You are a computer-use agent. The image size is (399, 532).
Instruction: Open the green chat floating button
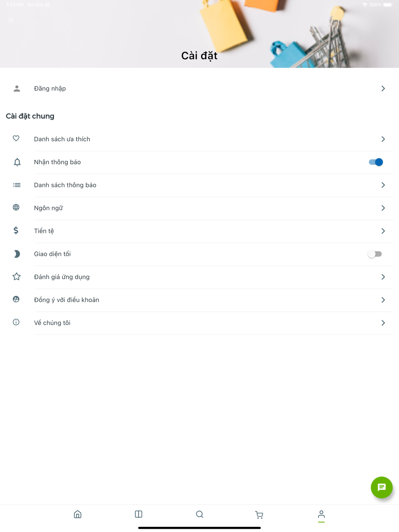click(x=381, y=487)
